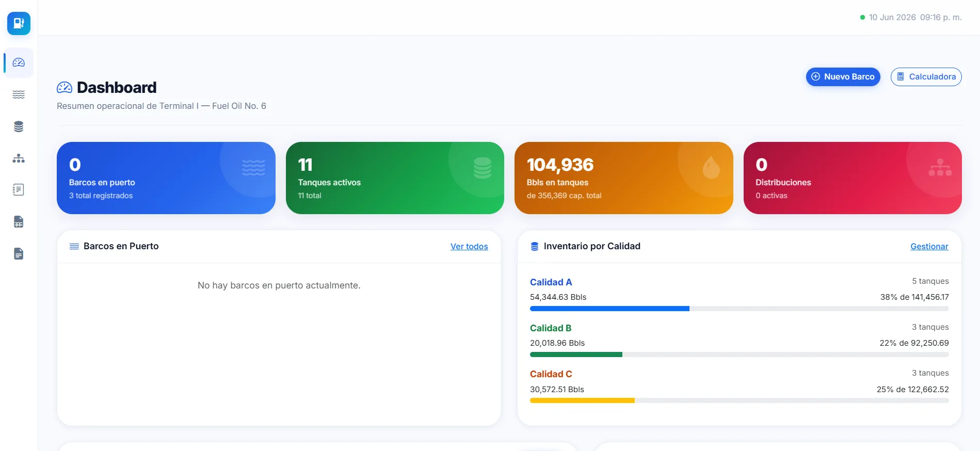
Task: Click the Gestionar inventory link
Action: (x=929, y=247)
